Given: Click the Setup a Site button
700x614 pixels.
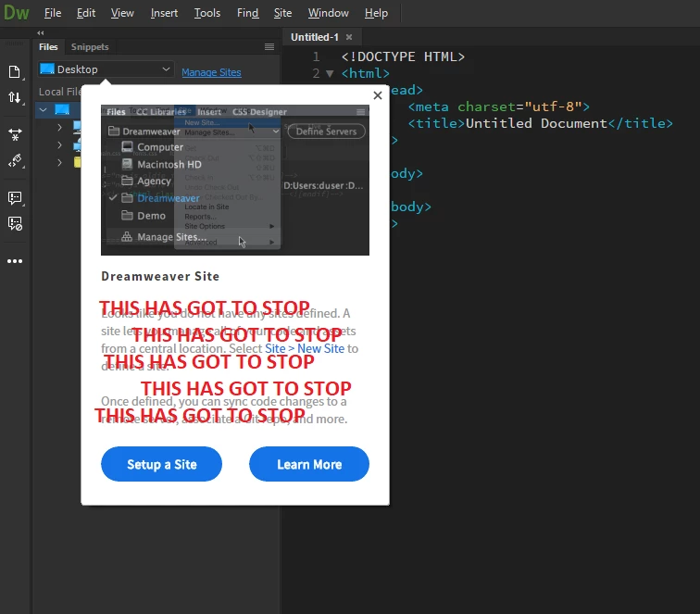Looking at the screenshot, I should point(162,464).
